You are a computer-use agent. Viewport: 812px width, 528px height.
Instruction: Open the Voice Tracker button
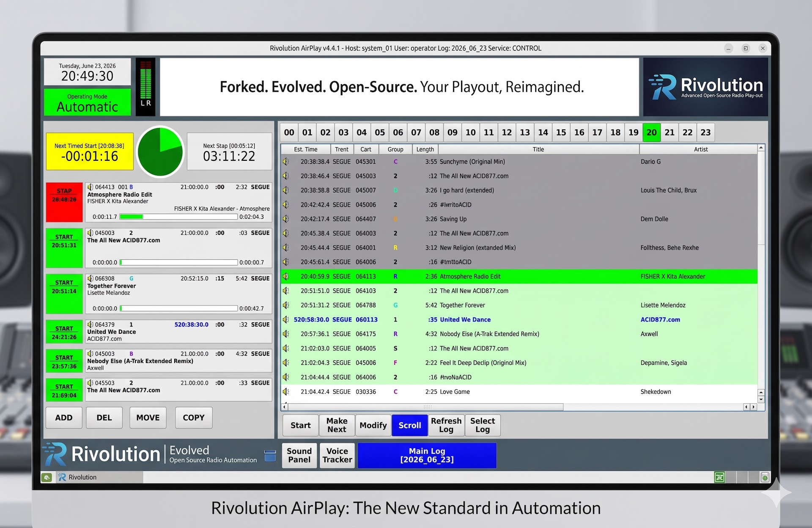tap(337, 455)
